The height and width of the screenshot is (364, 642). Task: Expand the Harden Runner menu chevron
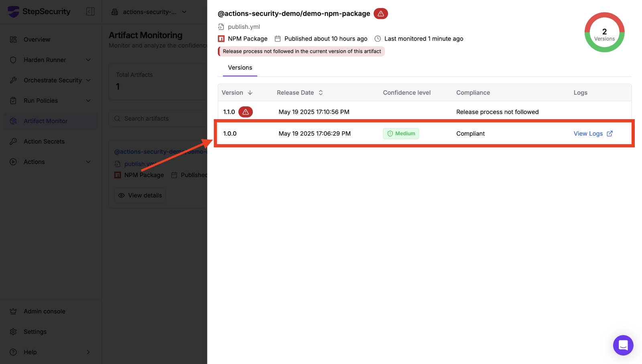click(x=88, y=60)
